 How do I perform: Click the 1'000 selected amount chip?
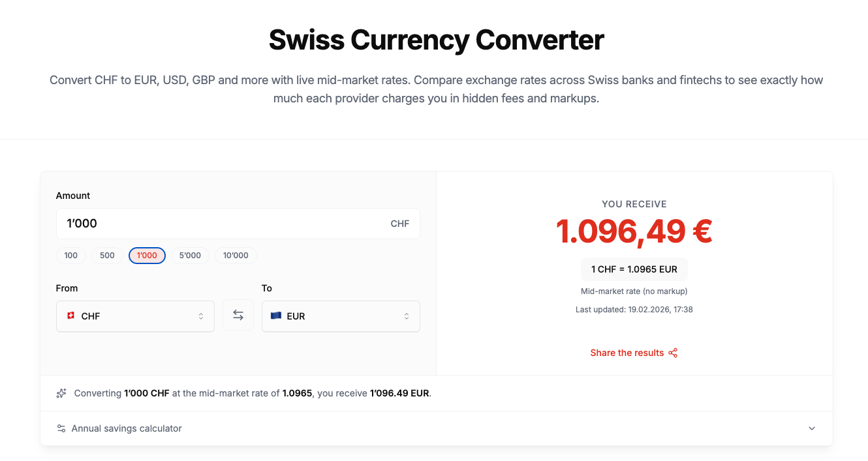point(147,255)
